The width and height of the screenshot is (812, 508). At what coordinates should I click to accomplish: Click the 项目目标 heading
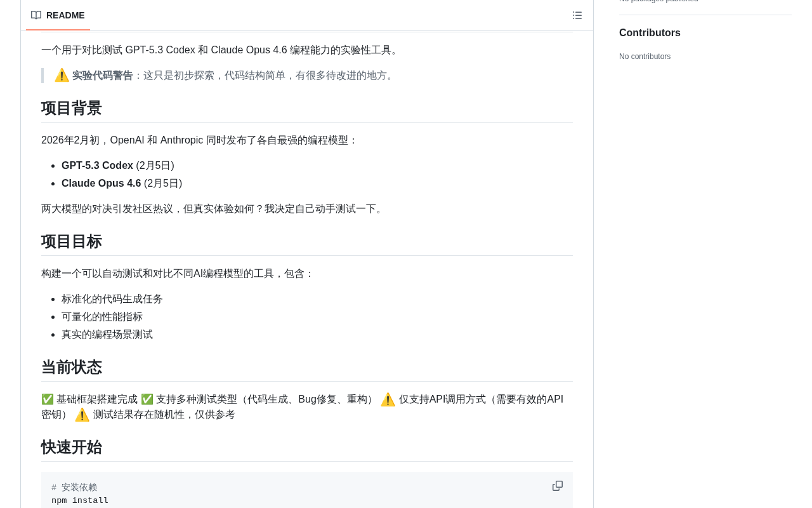[x=72, y=241]
